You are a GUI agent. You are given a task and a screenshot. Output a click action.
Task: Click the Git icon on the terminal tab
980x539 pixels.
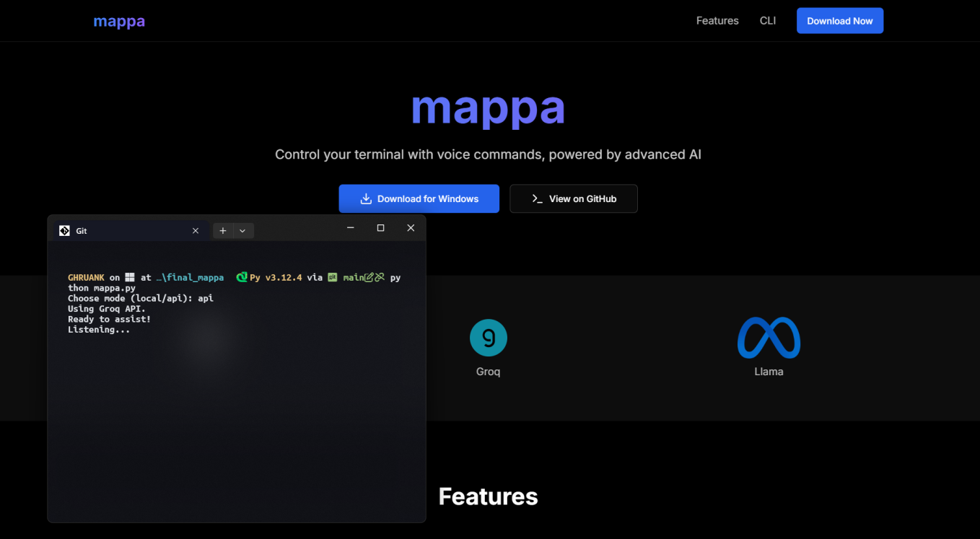tap(64, 230)
